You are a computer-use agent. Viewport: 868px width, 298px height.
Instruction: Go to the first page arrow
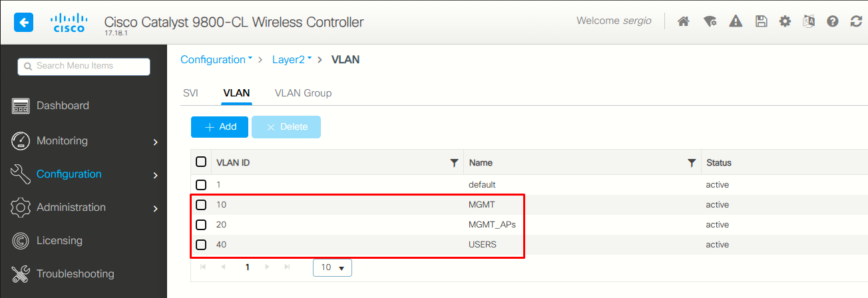tap(203, 267)
